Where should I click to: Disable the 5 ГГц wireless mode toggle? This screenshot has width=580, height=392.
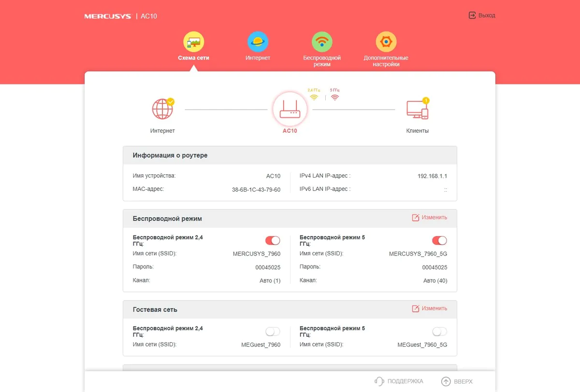tap(439, 240)
